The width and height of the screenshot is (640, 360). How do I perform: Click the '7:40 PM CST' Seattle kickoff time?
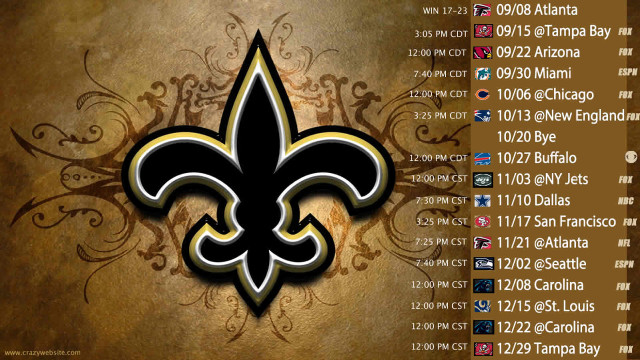click(441, 263)
